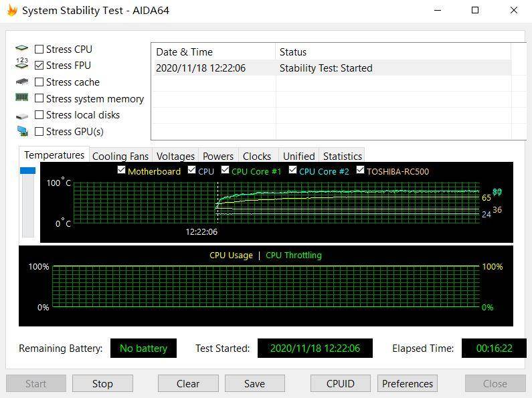The image size is (532, 398).
Task: Click the AIDA64 flame icon in title bar
Action: point(12,10)
